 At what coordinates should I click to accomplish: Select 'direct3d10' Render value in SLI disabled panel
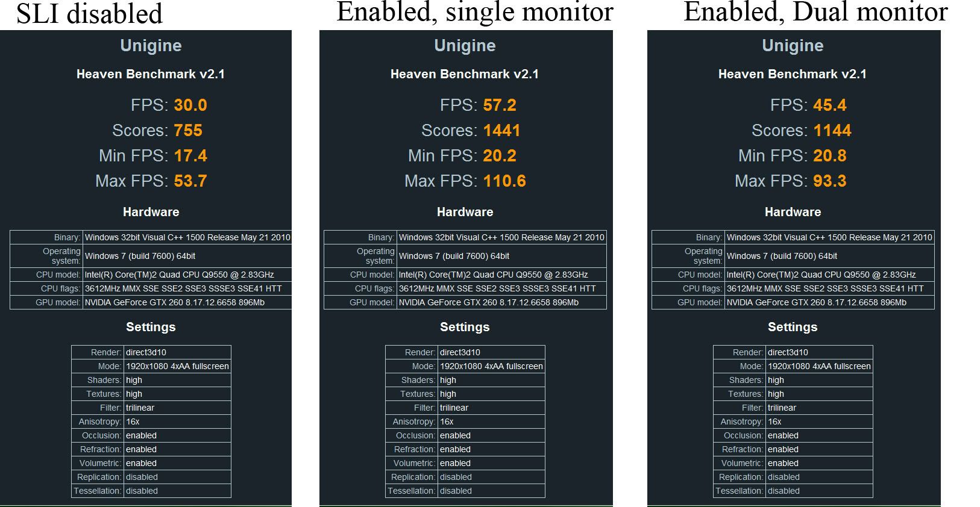click(x=146, y=352)
